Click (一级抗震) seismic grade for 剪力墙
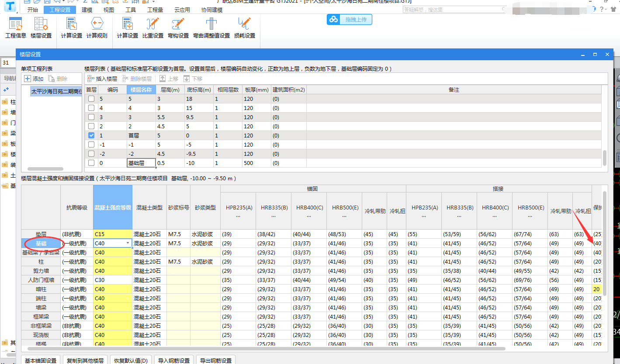The height and width of the screenshot is (364, 620). coord(76,271)
